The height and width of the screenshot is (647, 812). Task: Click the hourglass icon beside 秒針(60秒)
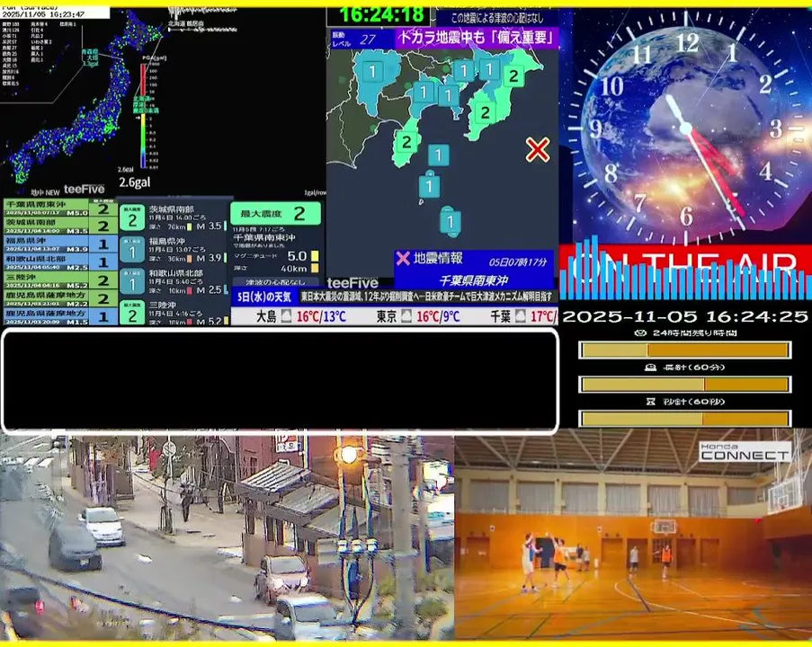(651, 401)
